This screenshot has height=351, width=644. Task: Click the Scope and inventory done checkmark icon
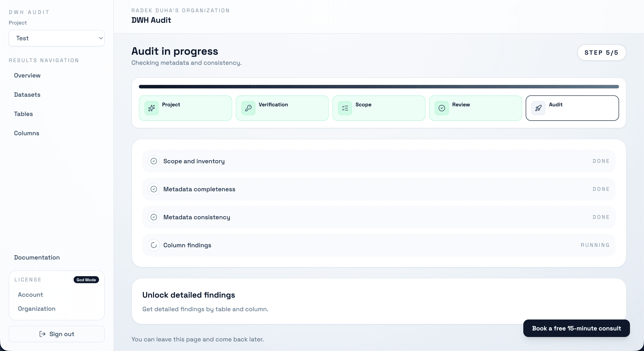tap(154, 161)
